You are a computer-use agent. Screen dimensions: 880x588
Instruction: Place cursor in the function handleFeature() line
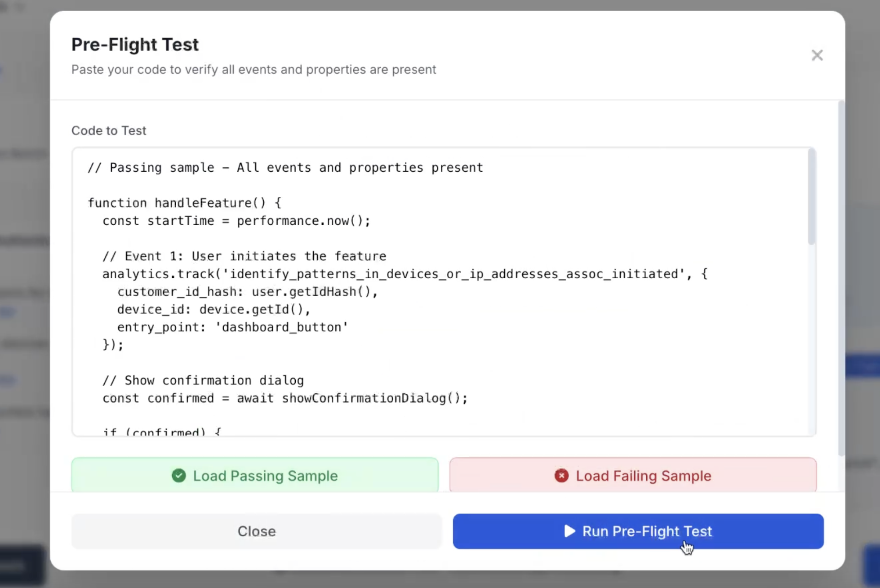184,203
